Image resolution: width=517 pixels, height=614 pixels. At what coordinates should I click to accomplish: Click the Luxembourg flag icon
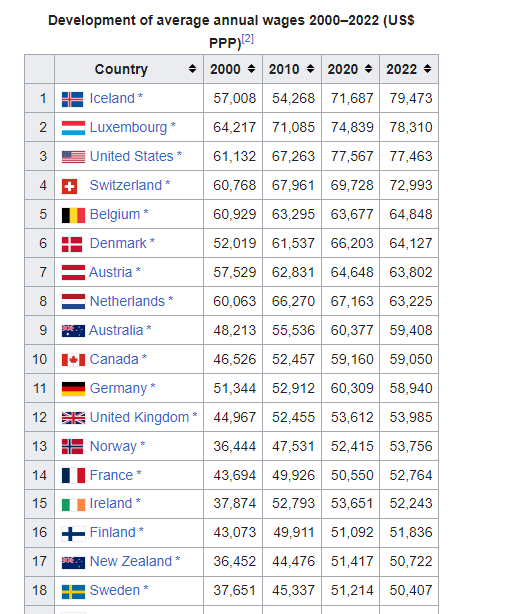[73, 128]
